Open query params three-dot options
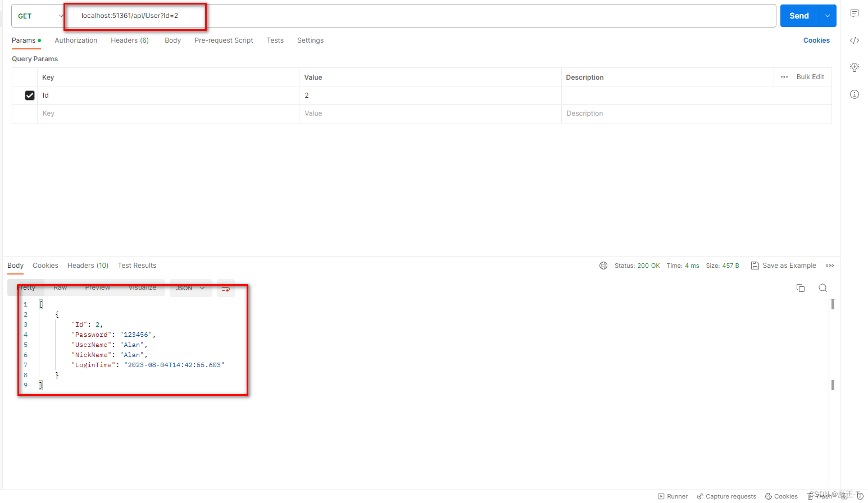Viewport: 868px width, 503px height. tap(784, 77)
